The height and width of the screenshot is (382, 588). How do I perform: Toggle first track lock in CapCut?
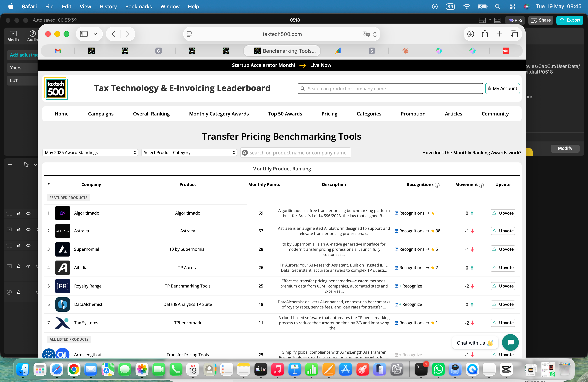19,213
